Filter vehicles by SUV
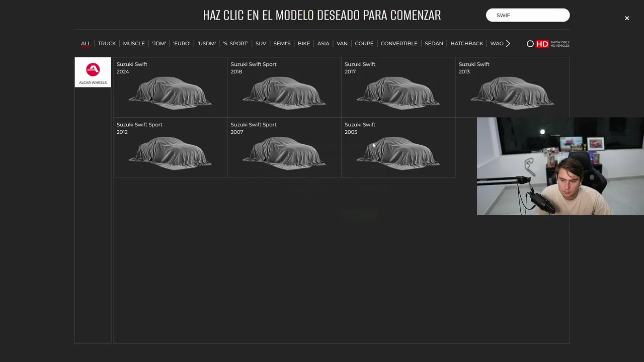644x362 pixels. tap(261, 44)
